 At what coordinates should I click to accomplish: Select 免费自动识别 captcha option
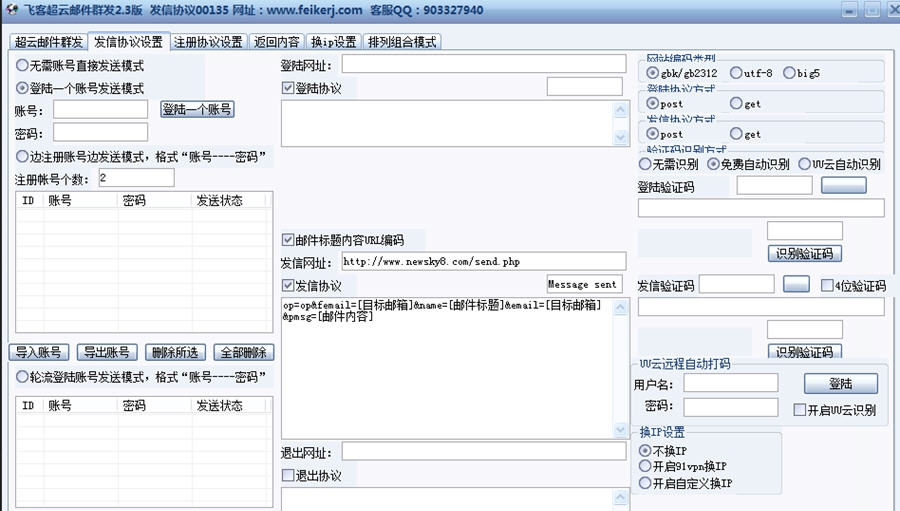(x=748, y=164)
